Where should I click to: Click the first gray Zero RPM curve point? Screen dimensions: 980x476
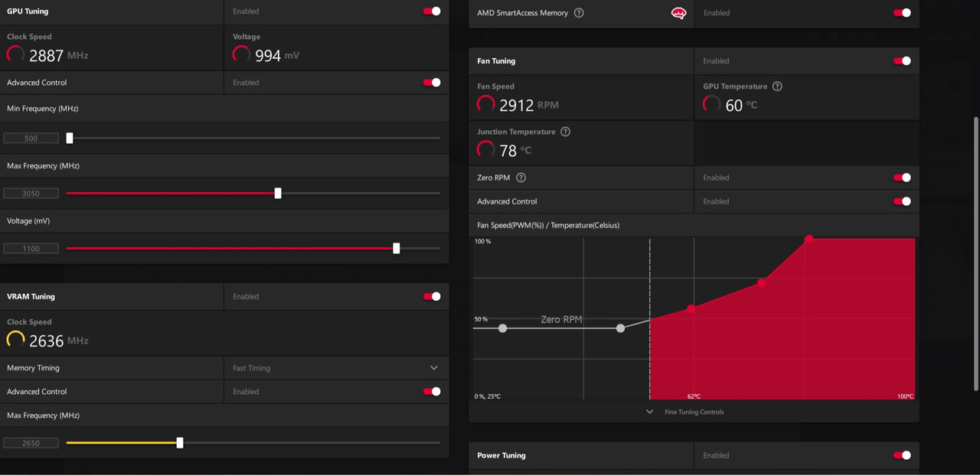[x=502, y=328]
